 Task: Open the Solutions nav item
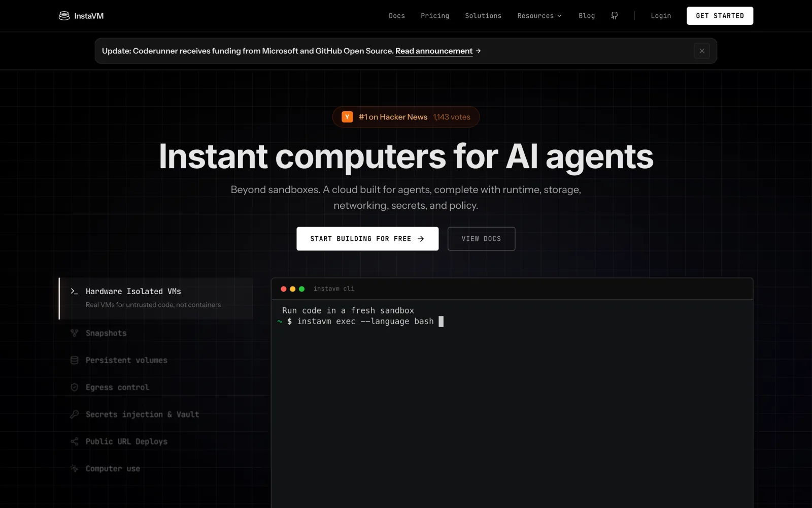point(483,16)
